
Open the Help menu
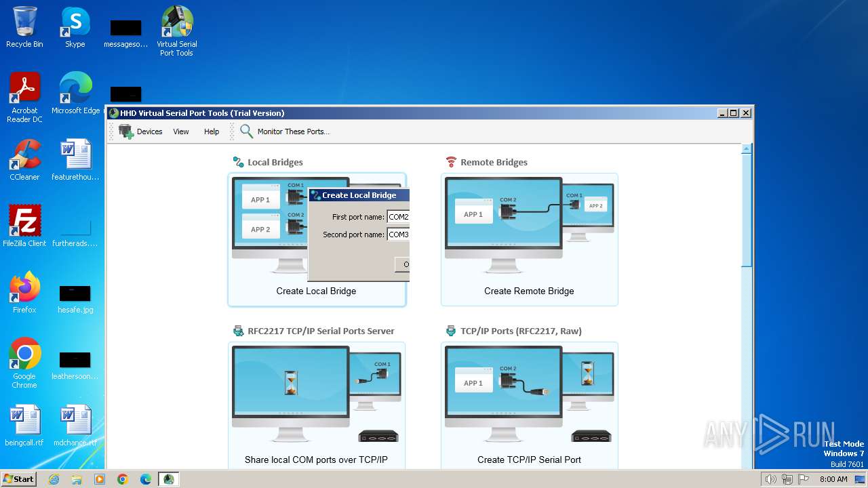[212, 131]
